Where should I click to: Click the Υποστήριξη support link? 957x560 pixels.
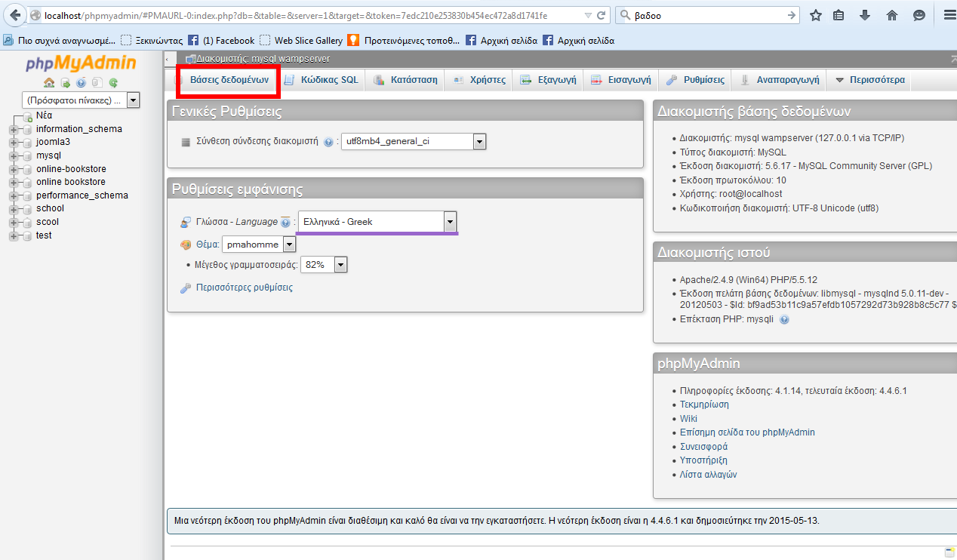[x=703, y=460]
